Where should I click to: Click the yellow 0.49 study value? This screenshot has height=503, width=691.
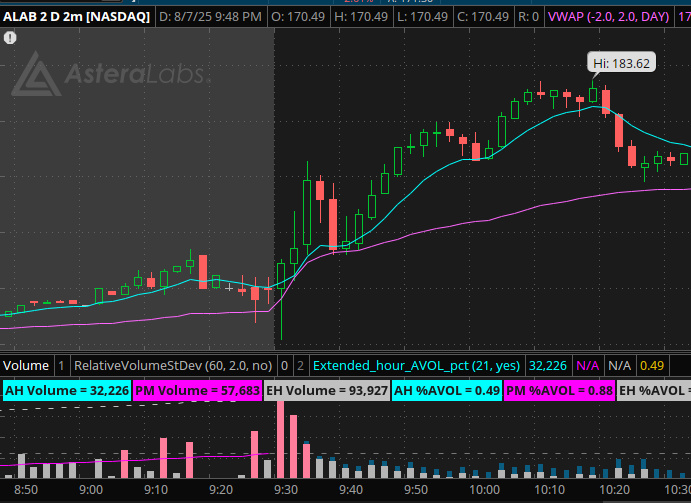click(x=652, y=365)
